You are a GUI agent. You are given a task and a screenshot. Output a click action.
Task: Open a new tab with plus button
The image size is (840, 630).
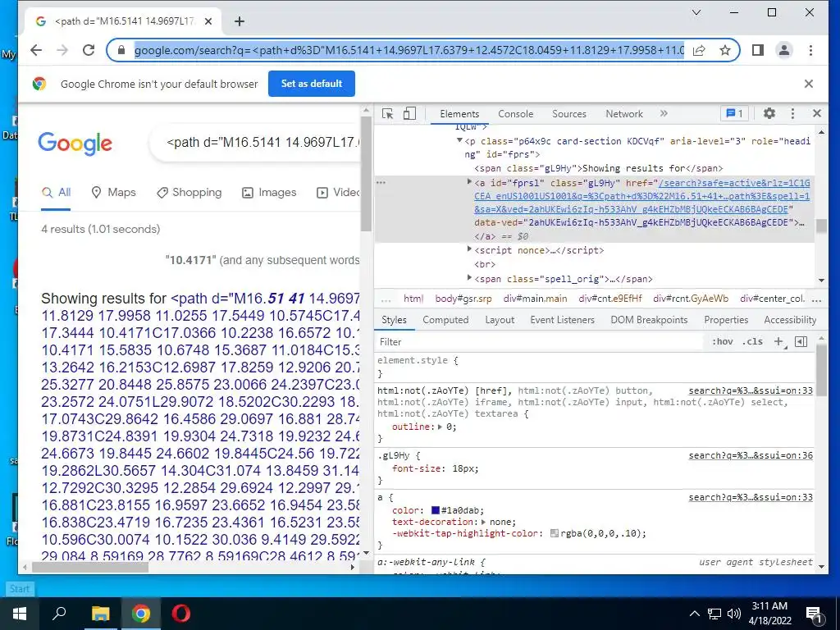click(x=240, y=21)
